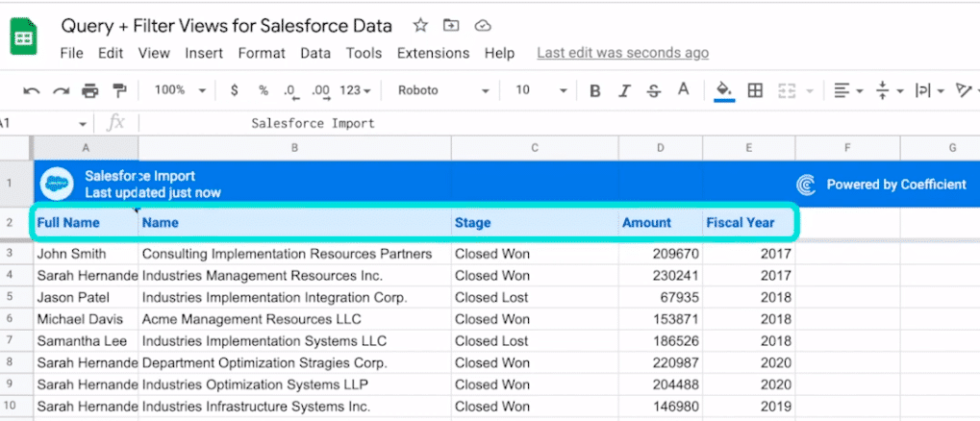Open the borders tool
Image resolution: width=980 pixels, height=421 pixels.
[x=755, y=90]
